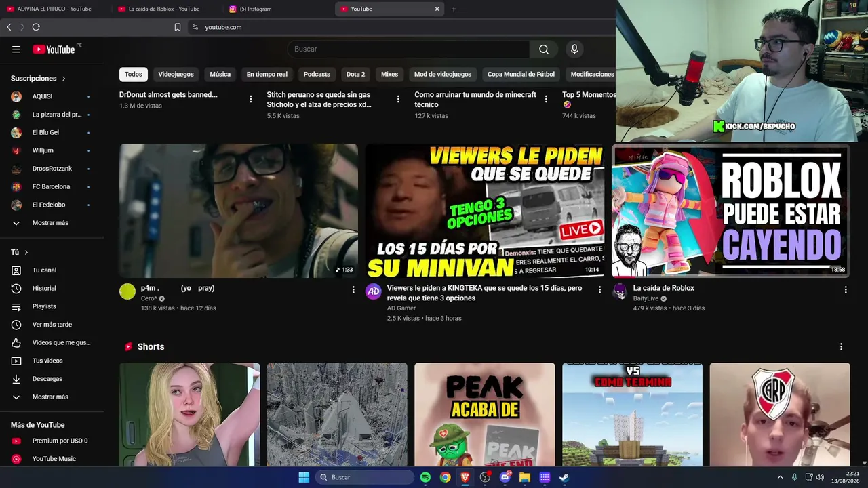
Task: Select the Todos filter chip
Action: coord(134,75)
